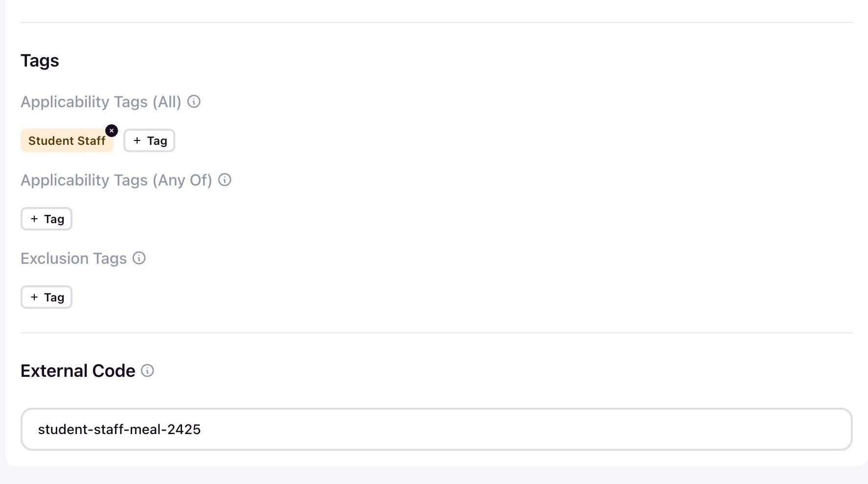Click the plus icon in Exclusion Tag button
The width and height of the screenshot is (868, 484).
pyautogui.click(x=34, y=297)
